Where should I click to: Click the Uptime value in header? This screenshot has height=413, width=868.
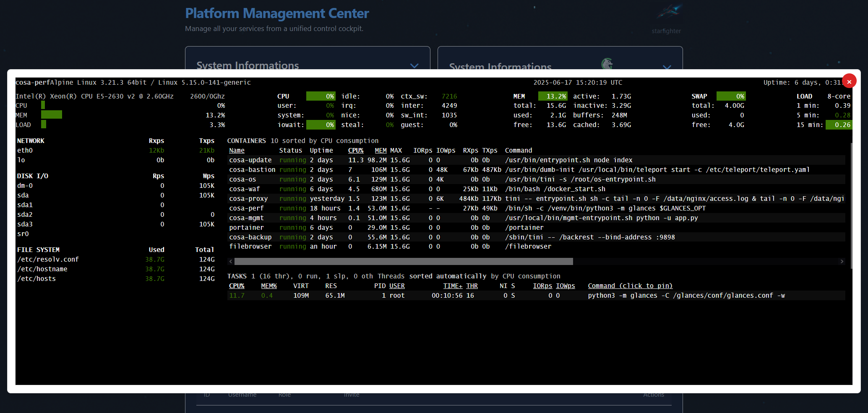[x=803, y=82]
